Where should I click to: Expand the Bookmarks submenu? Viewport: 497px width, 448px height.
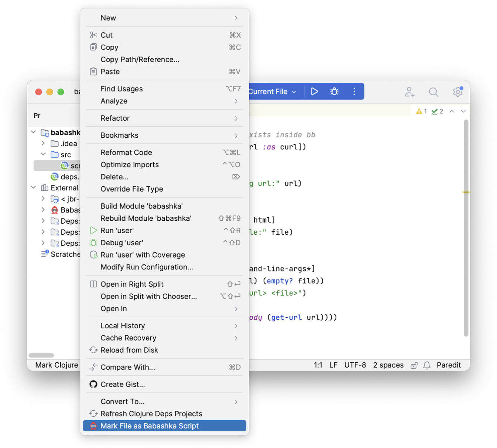pyautogui.click(x=164, y=135)
